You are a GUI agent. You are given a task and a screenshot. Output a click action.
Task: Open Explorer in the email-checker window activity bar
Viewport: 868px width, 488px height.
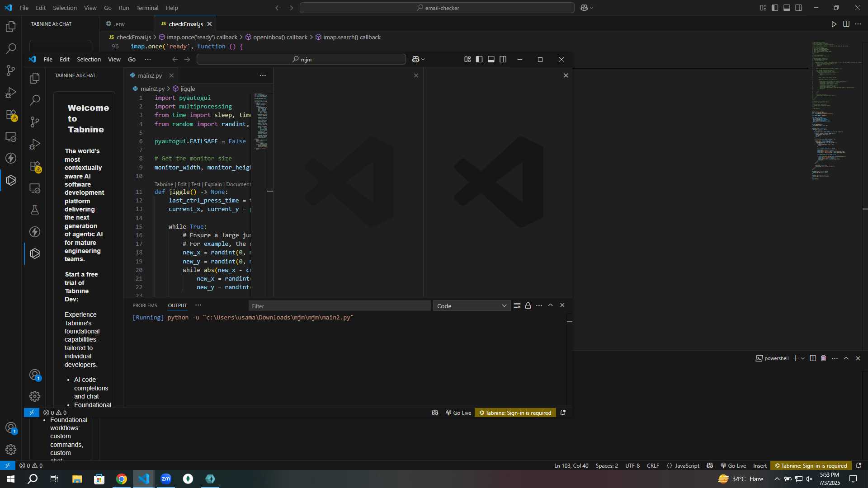click(x=11, y=27)
